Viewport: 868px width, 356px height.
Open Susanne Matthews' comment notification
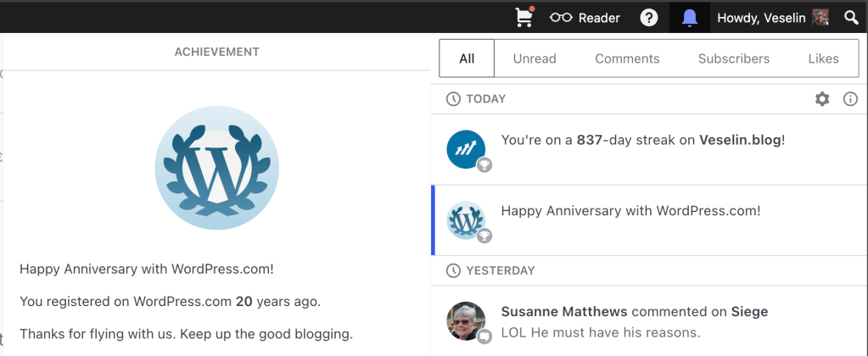pos(649,322)
